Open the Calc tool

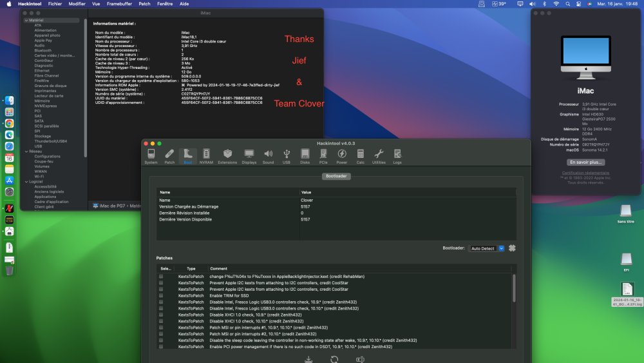[x=360, y=157]
